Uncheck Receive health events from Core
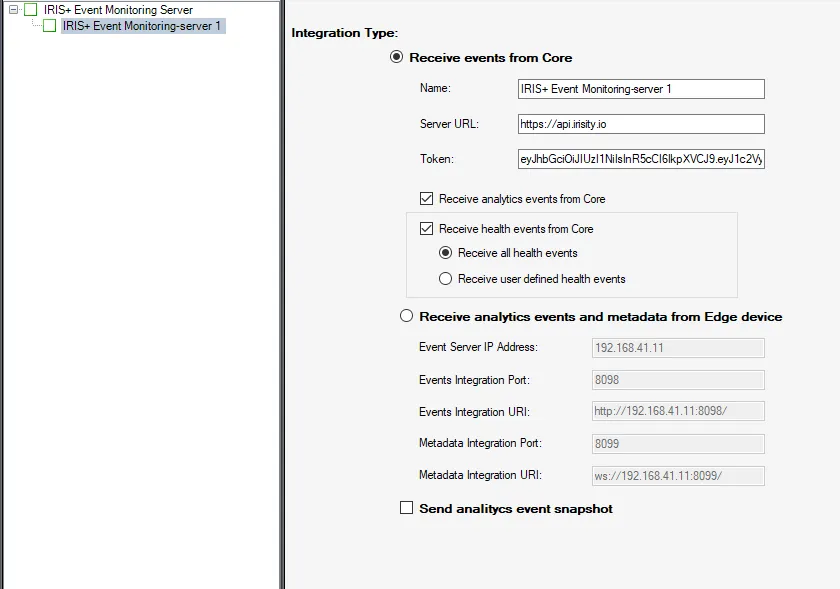 (x=426, y=229)
